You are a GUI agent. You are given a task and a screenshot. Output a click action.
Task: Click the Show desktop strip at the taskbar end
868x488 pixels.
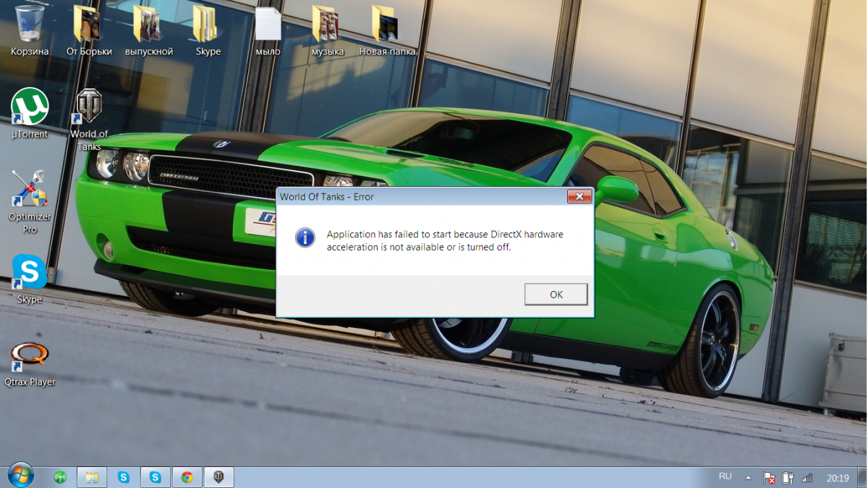[x=862, y=477]
